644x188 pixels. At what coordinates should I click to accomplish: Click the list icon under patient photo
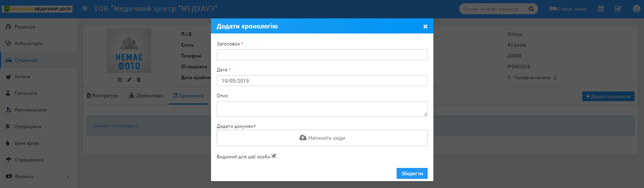(x=119, y=80)
